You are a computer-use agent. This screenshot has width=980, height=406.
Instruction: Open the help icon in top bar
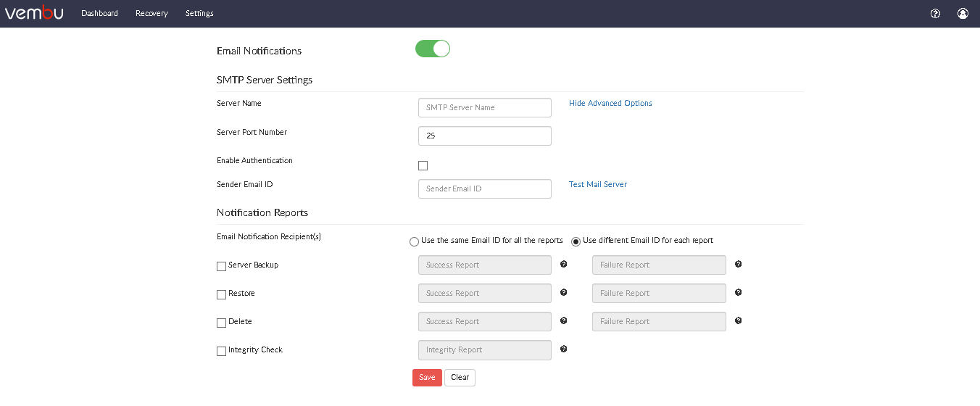pos(935,13)
